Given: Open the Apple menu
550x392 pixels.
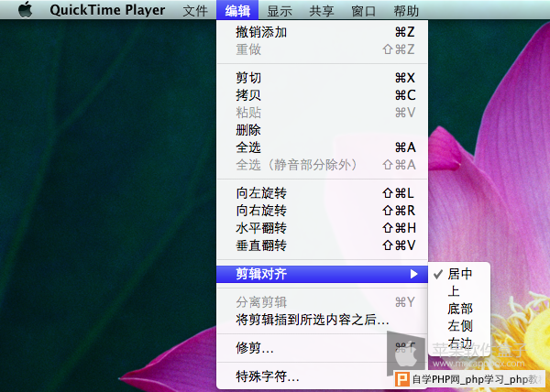Looking at the screenshot, I should click(26, 9).
